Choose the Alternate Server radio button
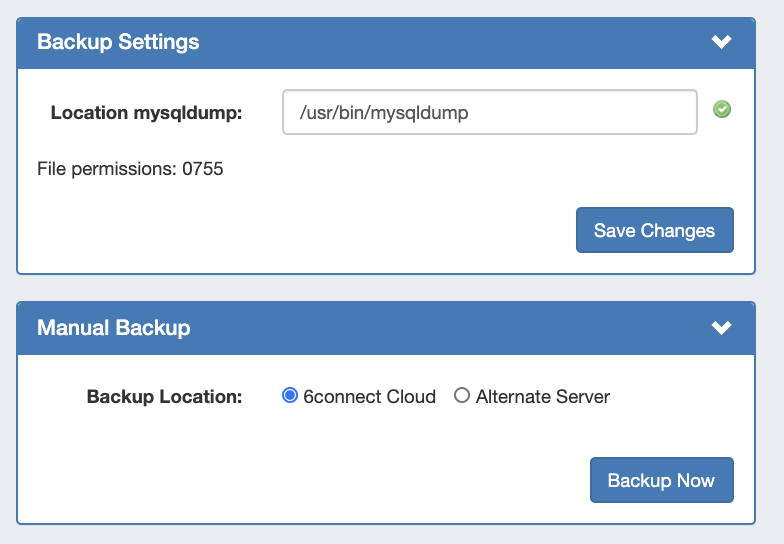 (x=462, y=396)
